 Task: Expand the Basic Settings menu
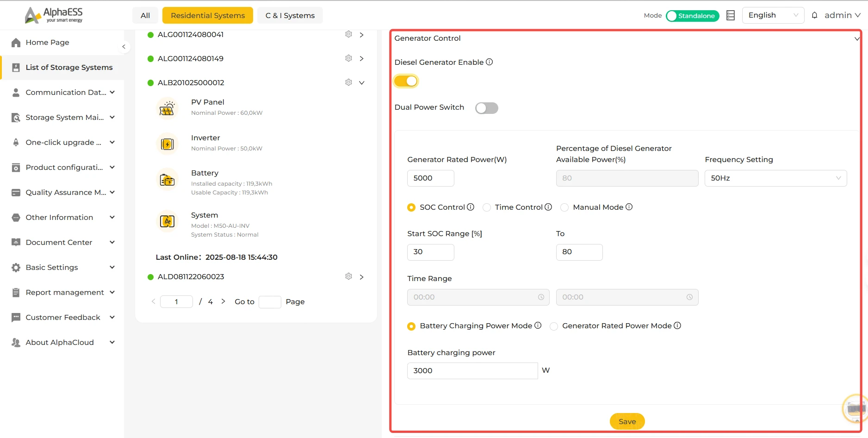(x=63, y=268)
